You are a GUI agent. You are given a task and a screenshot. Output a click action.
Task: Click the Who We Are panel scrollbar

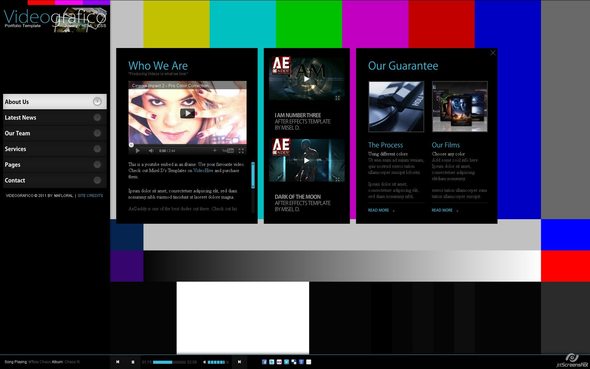point(253,175)
